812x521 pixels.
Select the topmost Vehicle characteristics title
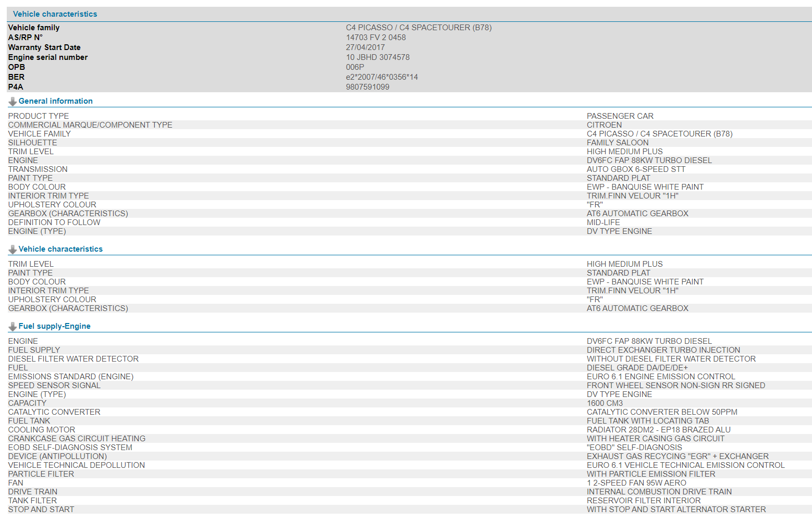(55, 14)
